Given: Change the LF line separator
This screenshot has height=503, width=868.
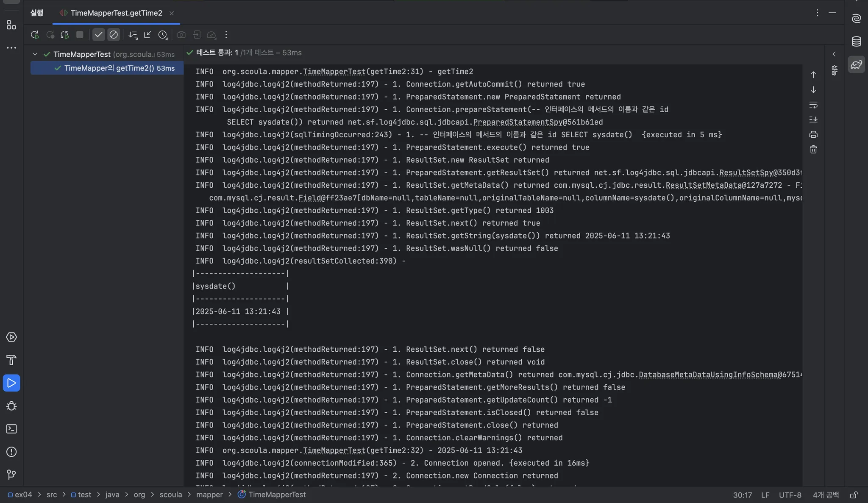Looking at the screenshot, I should pyautogui.click(x=765, y=495).
